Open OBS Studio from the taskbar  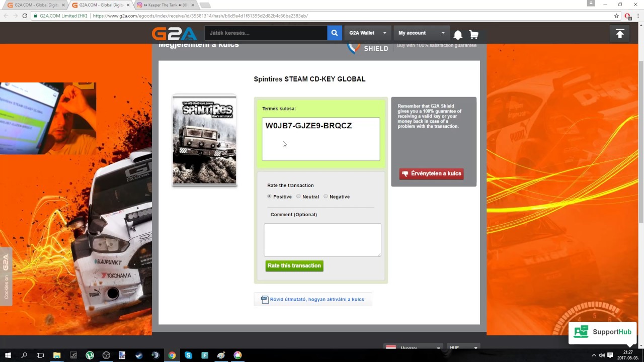(106, 355)
